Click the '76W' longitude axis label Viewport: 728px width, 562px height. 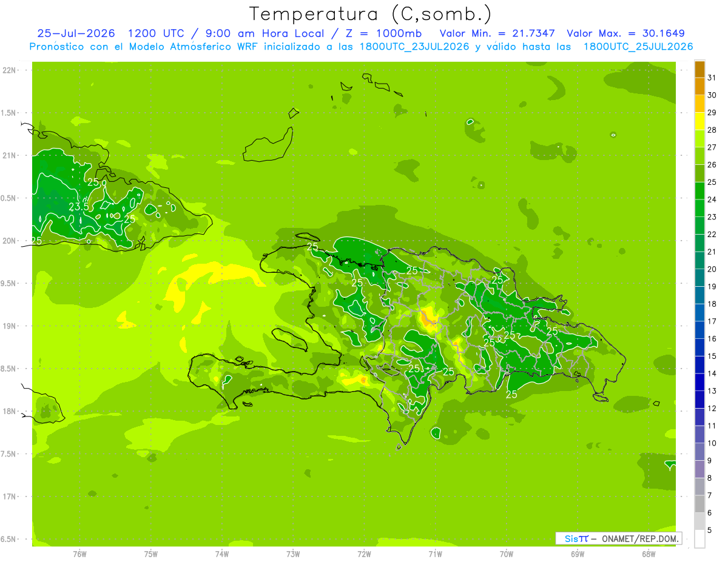click(x=79, y=554)
